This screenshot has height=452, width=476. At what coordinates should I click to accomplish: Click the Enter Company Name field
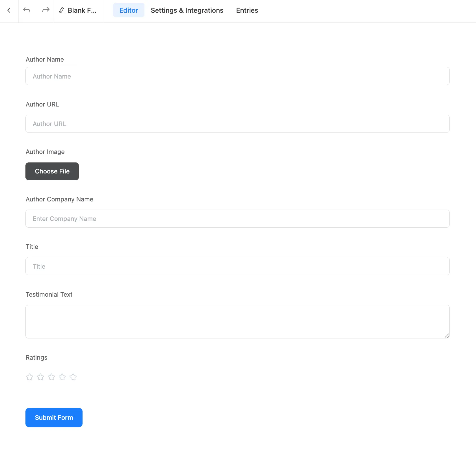pos(237,219)
